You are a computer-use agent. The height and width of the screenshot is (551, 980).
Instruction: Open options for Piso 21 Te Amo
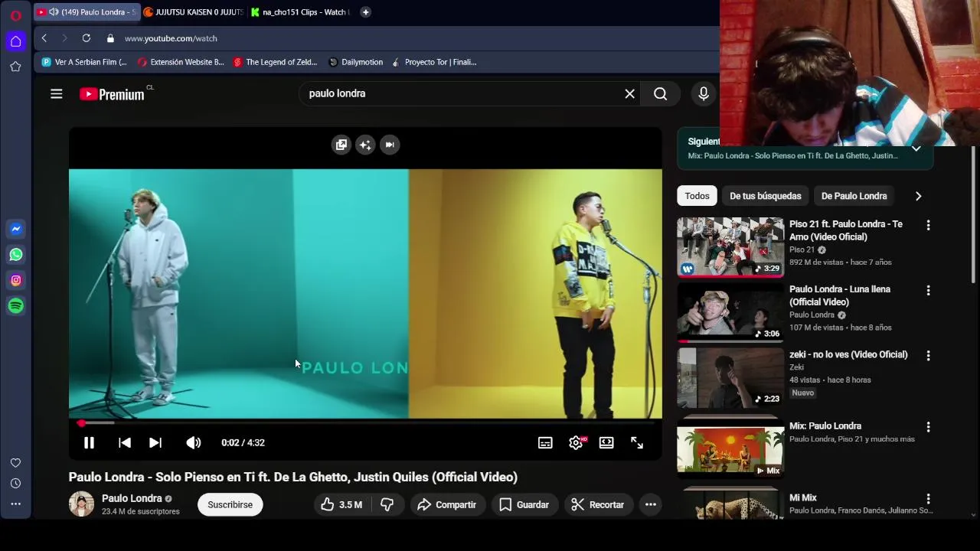[928, 225]
